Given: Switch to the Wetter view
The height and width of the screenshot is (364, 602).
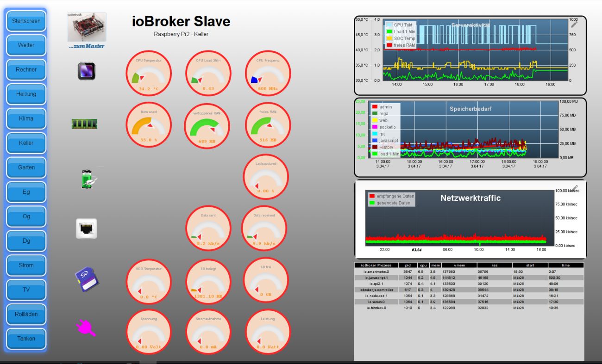Looking at the screenshot, I should tap(26, 45).
